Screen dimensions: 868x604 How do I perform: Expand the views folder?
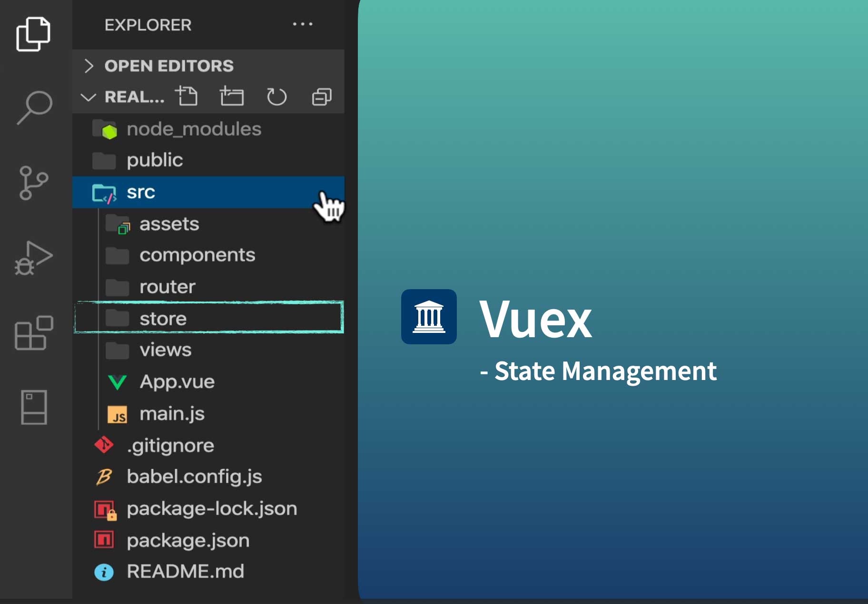208,350
